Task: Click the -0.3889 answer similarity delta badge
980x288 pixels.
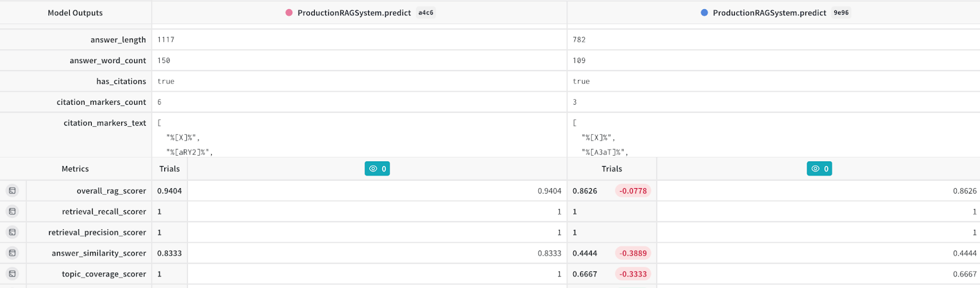Action: coord(633,253)
